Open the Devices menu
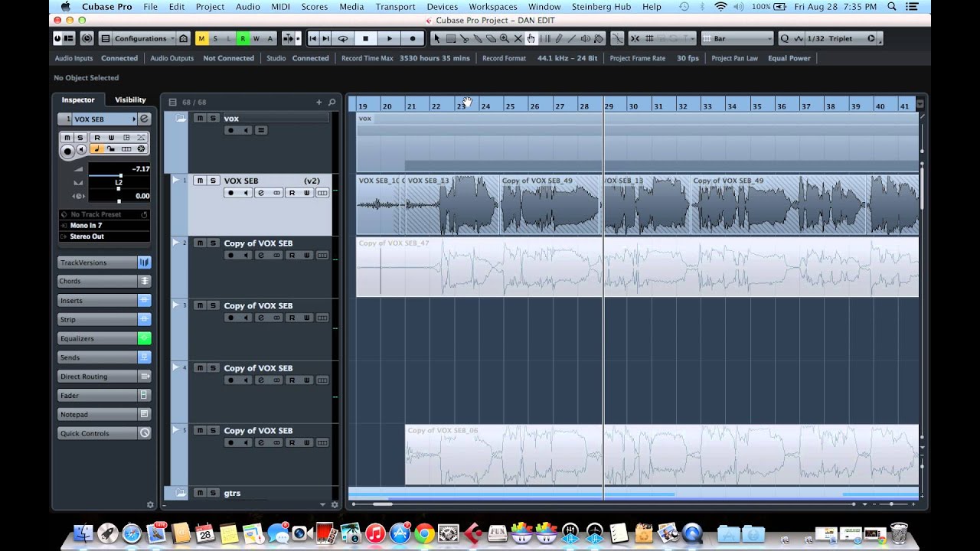Viewport: 980px width, 551px height. (x=443, y=7)
